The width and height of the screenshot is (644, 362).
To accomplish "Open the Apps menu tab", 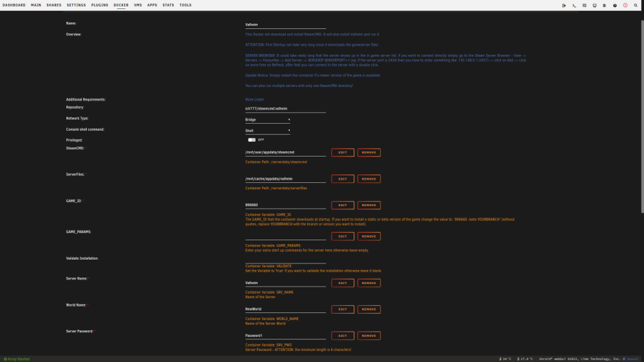I will tap(152, 5).
